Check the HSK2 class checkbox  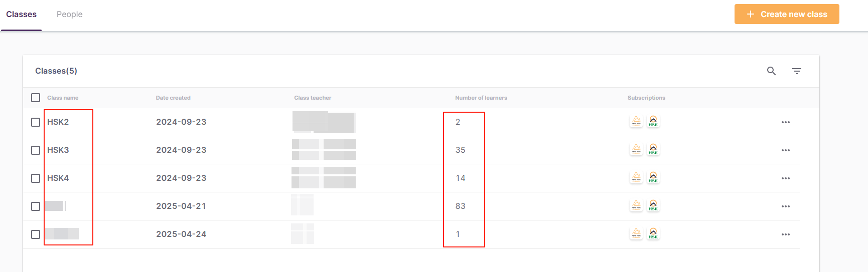(x=36, y=122)
